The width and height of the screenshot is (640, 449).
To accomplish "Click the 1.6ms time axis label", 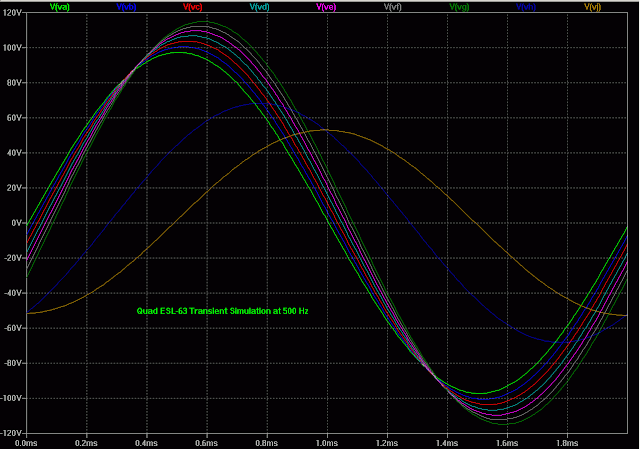I will pyautogui.click(x=507, y=443).
